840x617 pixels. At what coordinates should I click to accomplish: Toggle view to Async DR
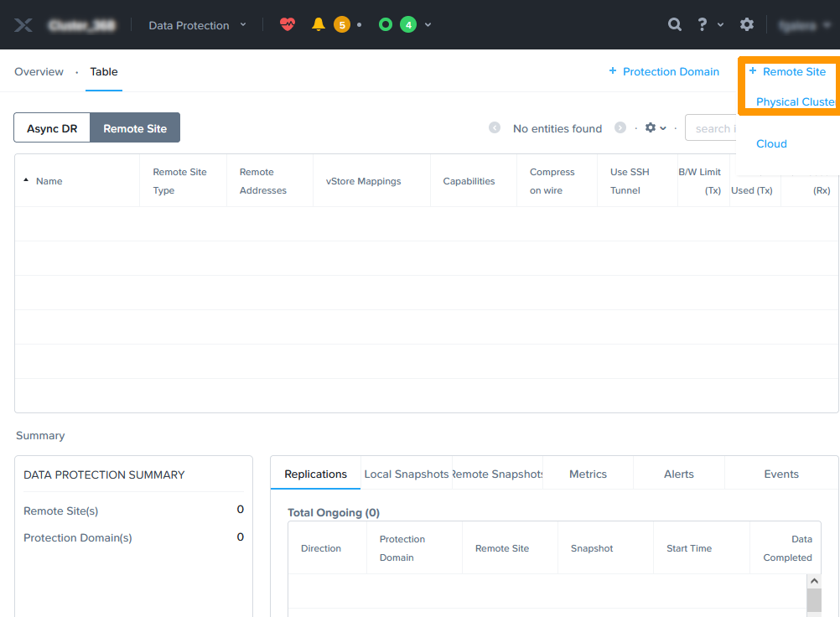(52, 128)
